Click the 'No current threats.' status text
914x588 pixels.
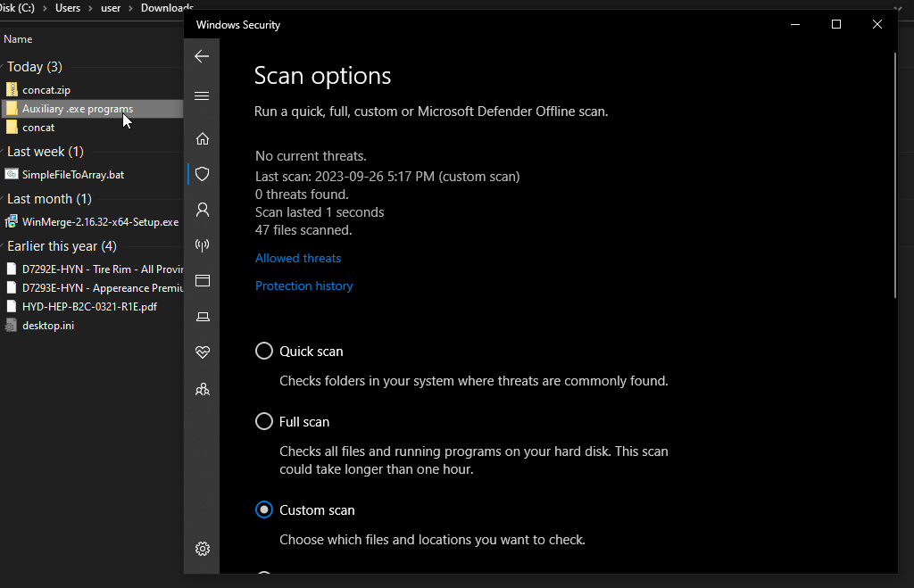click(x=311, y=156)
